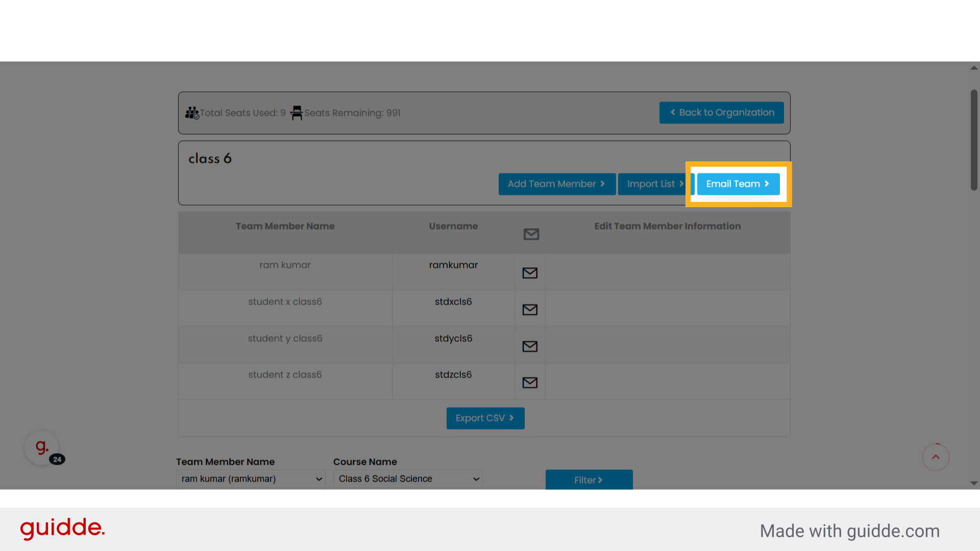The width and height of the screenshot is (980, 551).
Task: Click the page vertical scrollbar thumb
Action: click(x=974, y=140)
